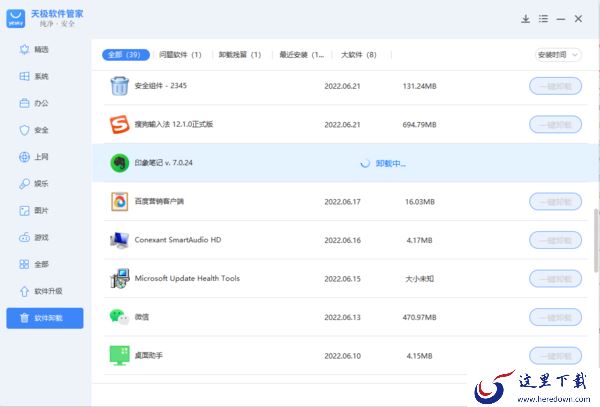
Task: Open the menu list icon in title bar
Action: pyautogui.click(x=543, y=19)
